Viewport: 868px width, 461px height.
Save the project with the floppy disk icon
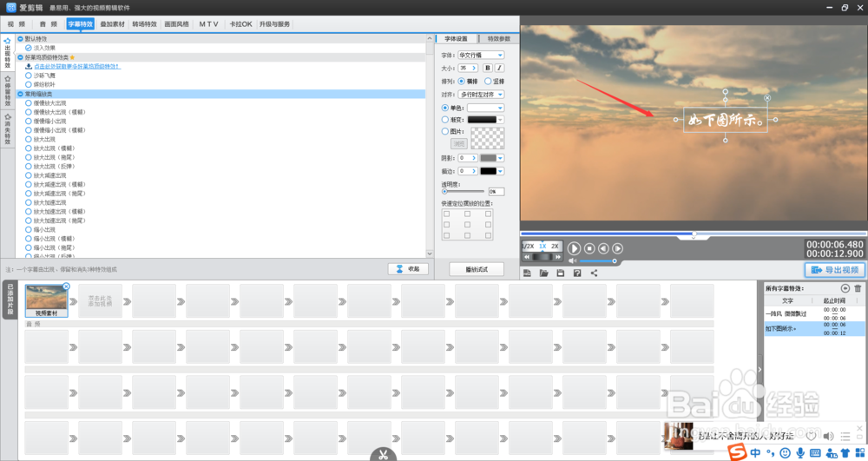[x=560, y=273]
